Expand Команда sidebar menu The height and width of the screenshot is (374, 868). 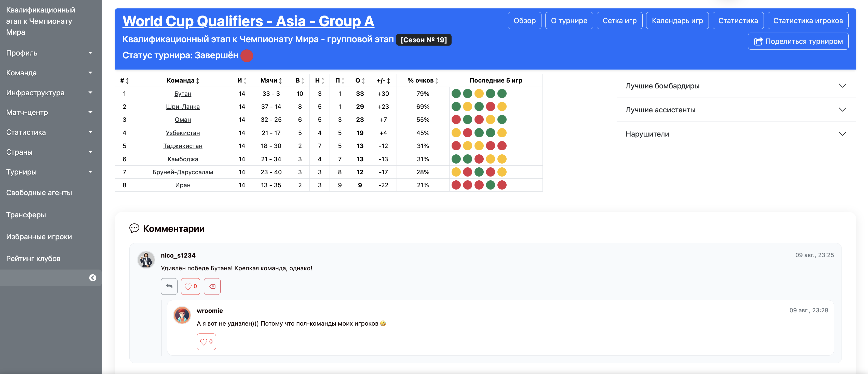click(x=50, y=73)
